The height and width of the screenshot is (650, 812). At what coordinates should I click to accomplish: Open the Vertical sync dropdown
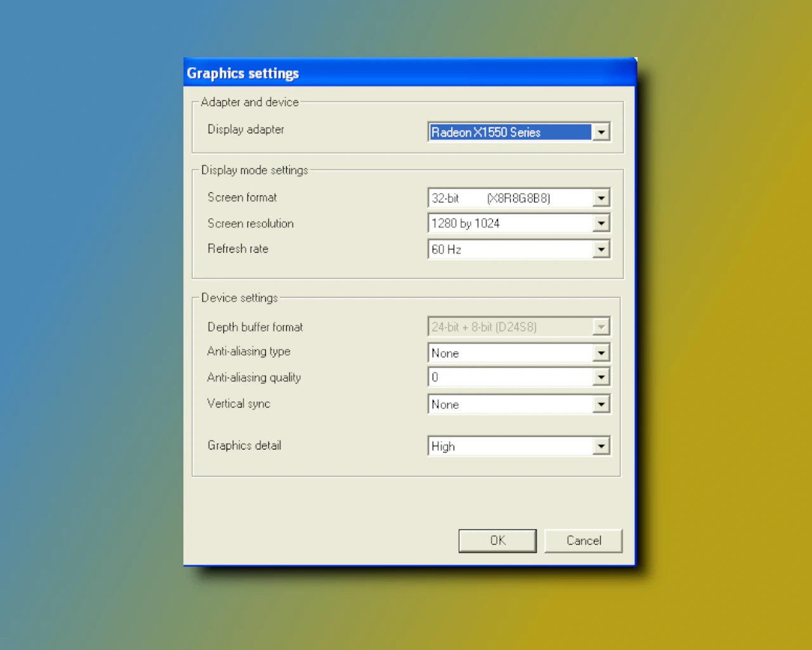click(519, 404)
